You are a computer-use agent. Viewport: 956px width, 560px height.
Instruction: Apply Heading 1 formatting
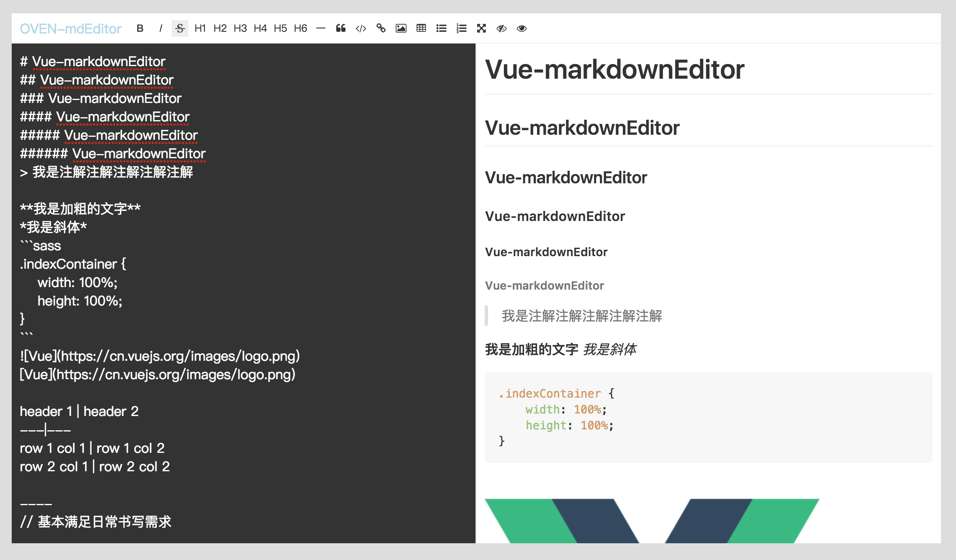pos(200,28)
